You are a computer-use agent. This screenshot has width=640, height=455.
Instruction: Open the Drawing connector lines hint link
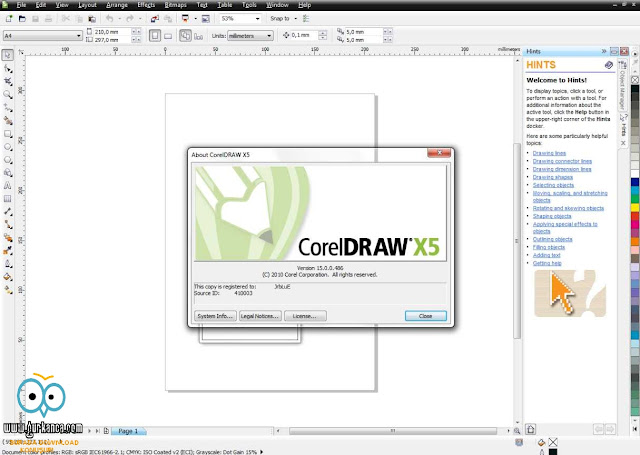coord(562,161)
